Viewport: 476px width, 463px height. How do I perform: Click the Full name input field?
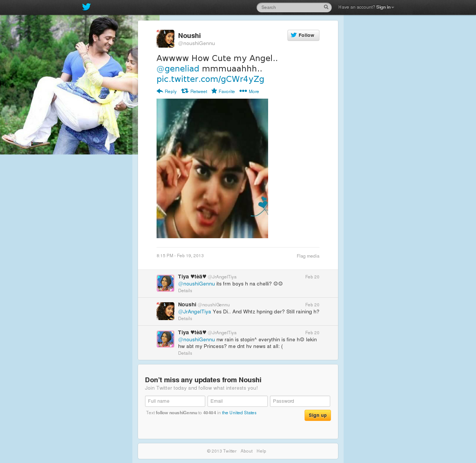point(175,401)
